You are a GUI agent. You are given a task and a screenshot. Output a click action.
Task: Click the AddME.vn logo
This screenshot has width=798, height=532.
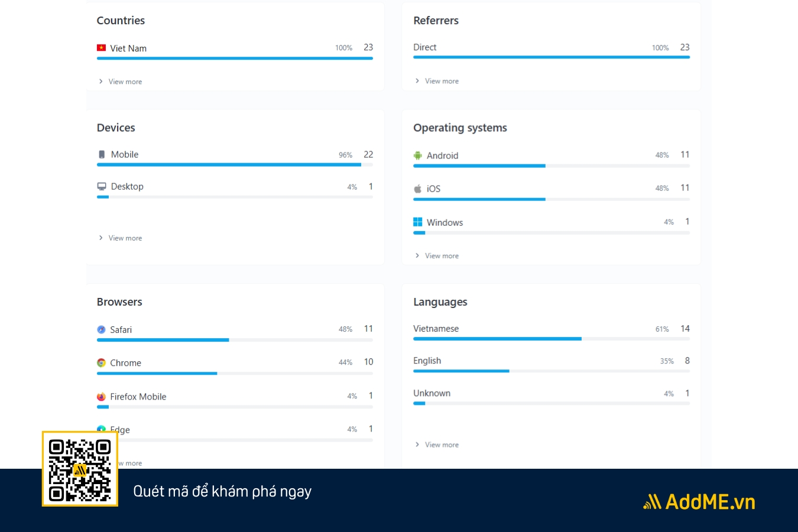pos(699,502)
